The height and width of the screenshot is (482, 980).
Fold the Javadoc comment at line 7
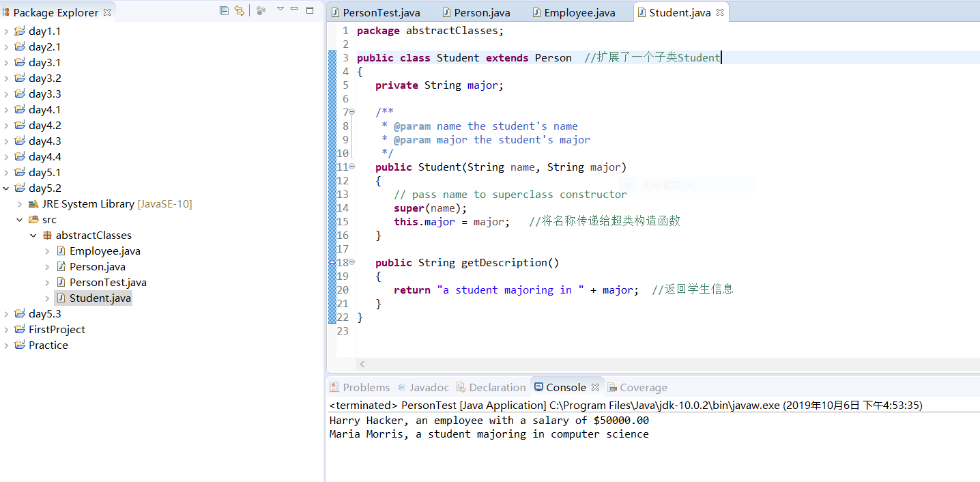pyautogui.click(x=352, y=112)
